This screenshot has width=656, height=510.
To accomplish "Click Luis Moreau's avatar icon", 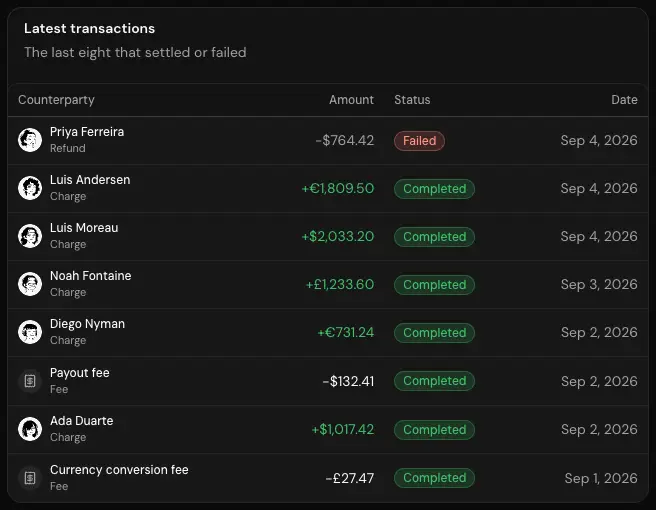I will [x=30, y=236].
